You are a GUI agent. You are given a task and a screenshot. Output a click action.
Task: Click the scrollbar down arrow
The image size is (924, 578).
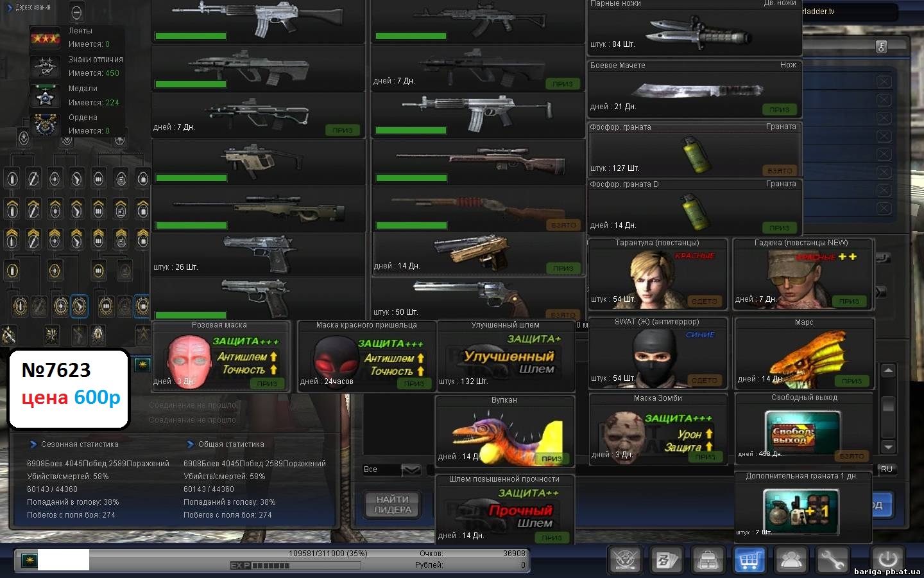(x=888, y=447)
